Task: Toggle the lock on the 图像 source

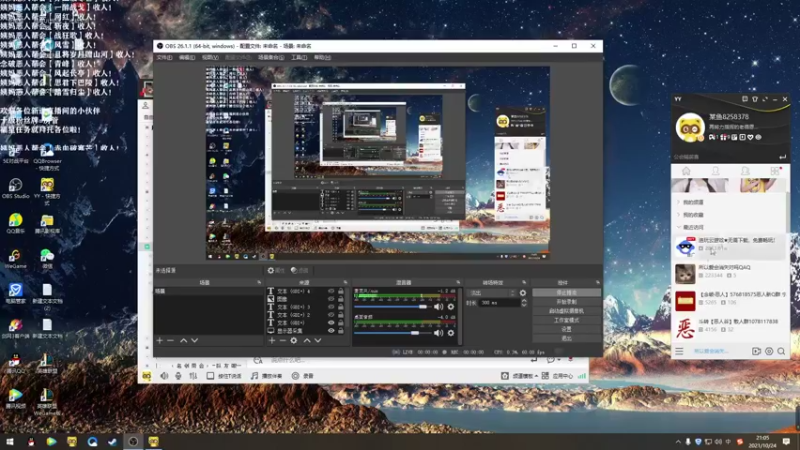Action: coord(341,299)
